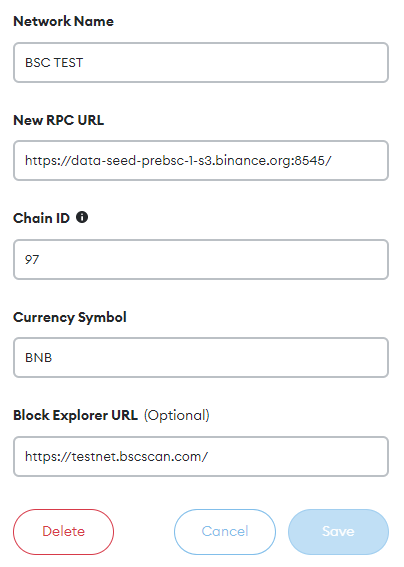This screenshot has width=404, height=567.
Task: Focus the Block Explorer URL input field
Action: [201, 456]
